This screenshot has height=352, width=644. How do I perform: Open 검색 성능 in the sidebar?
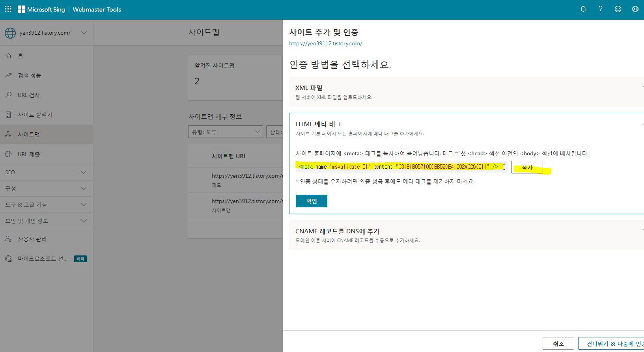point(47,75)
